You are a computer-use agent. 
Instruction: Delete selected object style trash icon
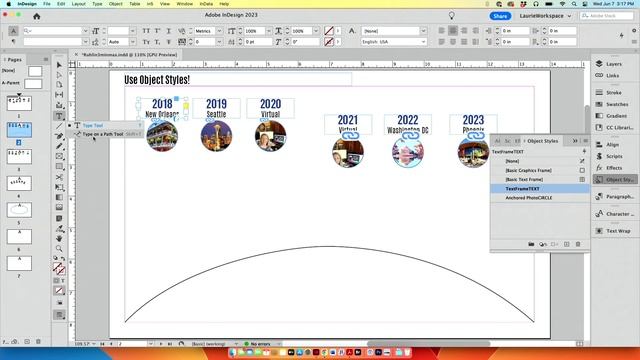578,244
